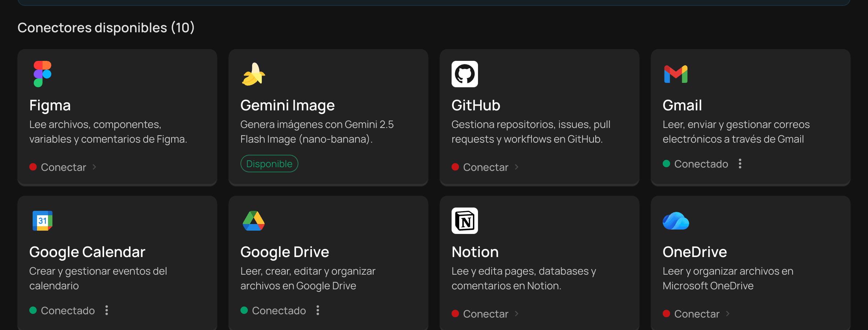This screenshot has height=330, width=868.
Task: Click the Figma description 'Lee archivos, componentes'
Action: tap(95, 125)
